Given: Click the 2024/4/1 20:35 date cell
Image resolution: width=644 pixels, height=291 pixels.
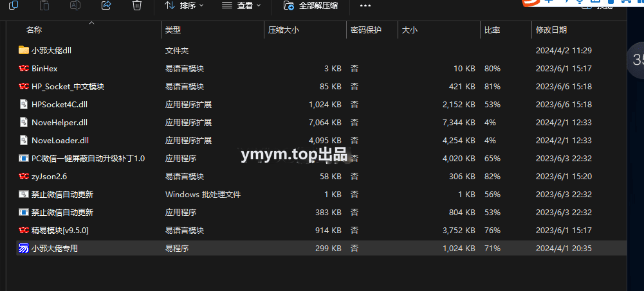Looking at the screenshot, I should click(564, 249).
